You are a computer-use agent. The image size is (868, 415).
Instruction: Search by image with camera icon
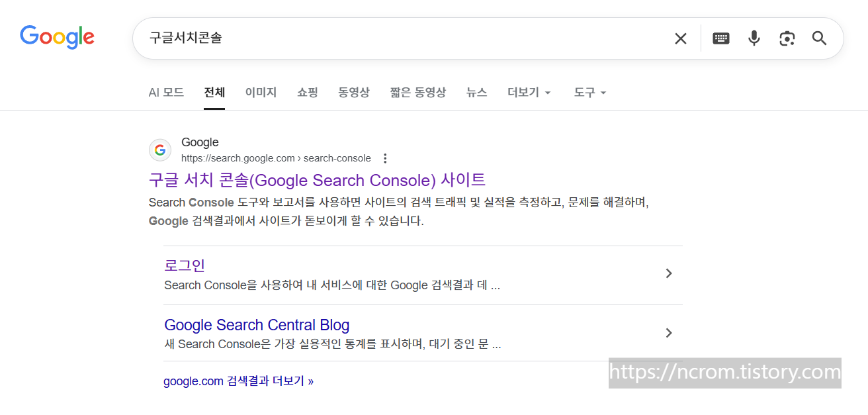pos(787,38)
